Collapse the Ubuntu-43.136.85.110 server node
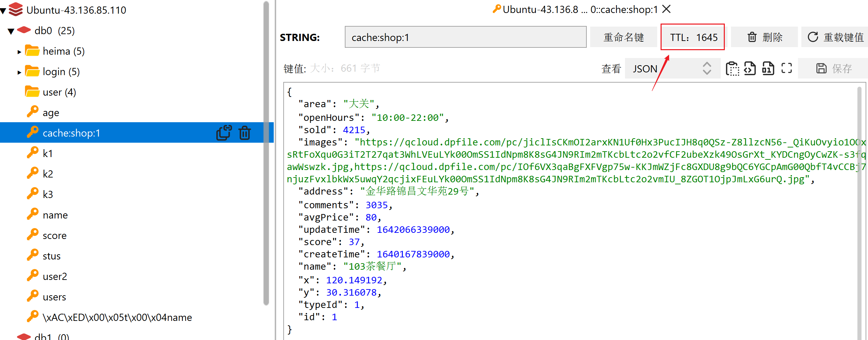The image size is (868, 340). [x=3, y=11]
